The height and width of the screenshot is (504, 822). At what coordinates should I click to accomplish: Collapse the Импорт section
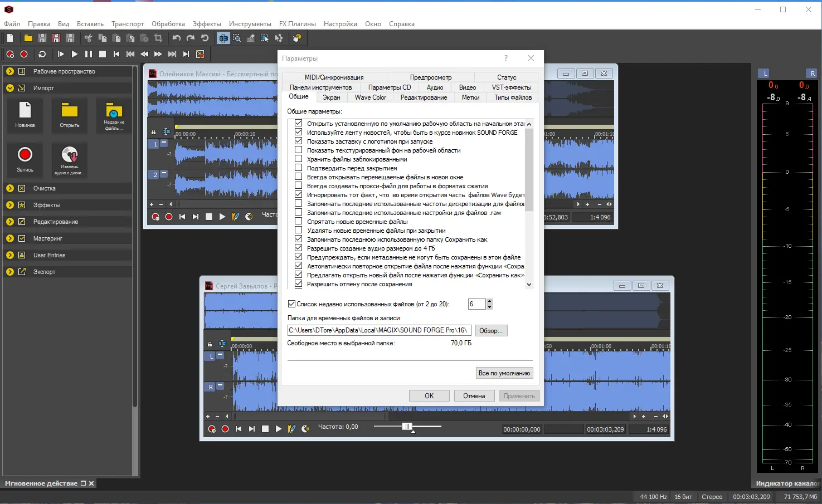(x=10, y=88)
